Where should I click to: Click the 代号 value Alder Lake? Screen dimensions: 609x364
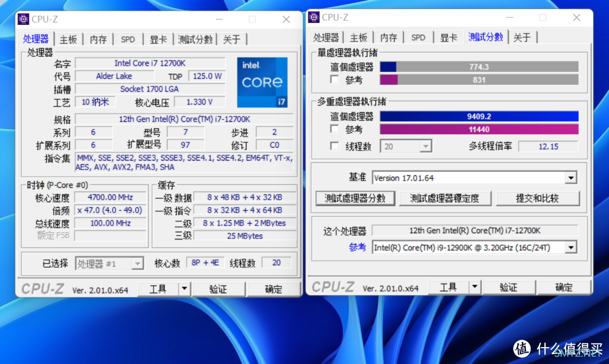pyautogui.click(x=114, y=76)
